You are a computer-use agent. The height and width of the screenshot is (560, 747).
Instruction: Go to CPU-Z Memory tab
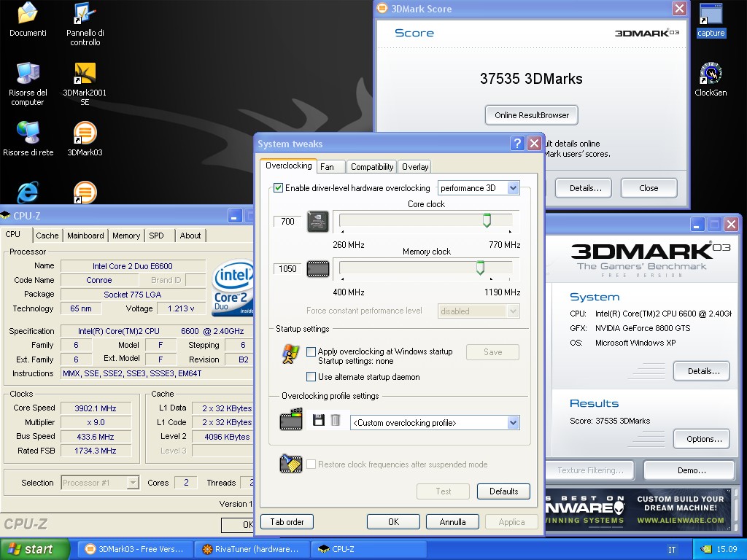click(x=126, y=236)
